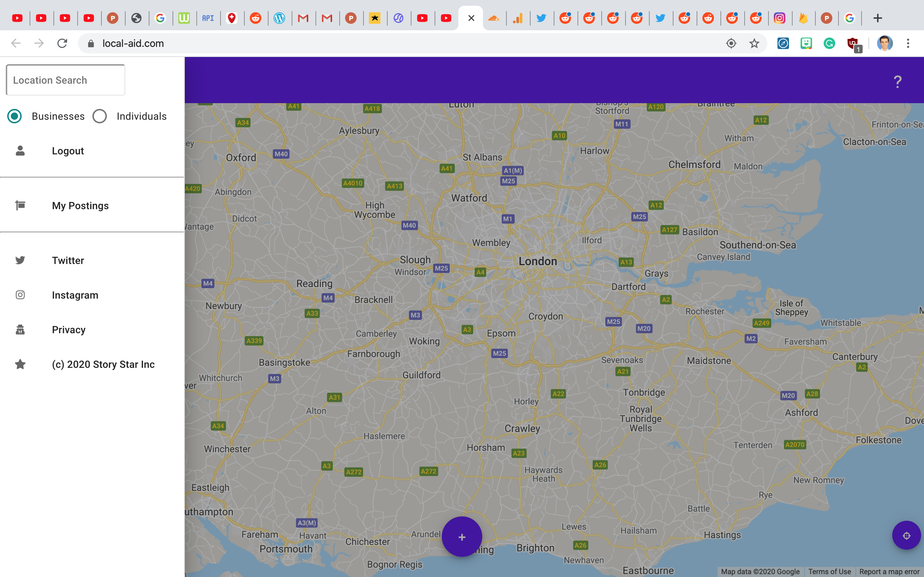Screen dimensions: 924x577
Task: Open the Chrome profile avatar menu
Action: tap(884, 44)
